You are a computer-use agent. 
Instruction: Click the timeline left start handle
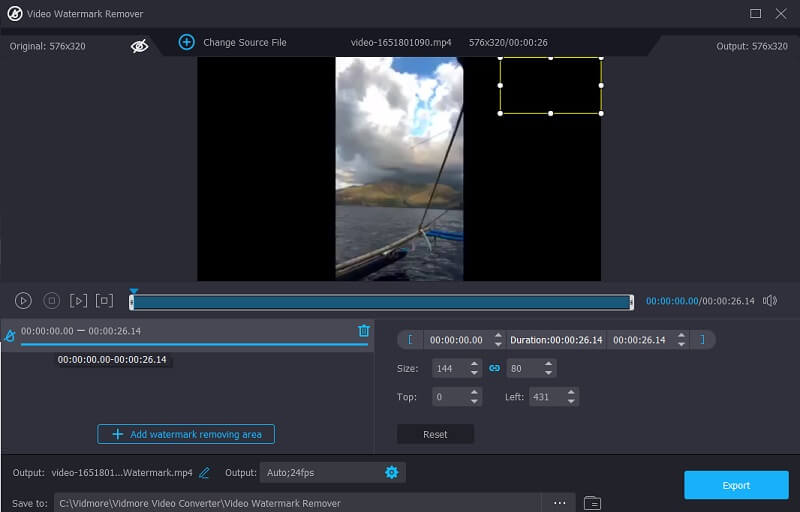tap(131, 302)
